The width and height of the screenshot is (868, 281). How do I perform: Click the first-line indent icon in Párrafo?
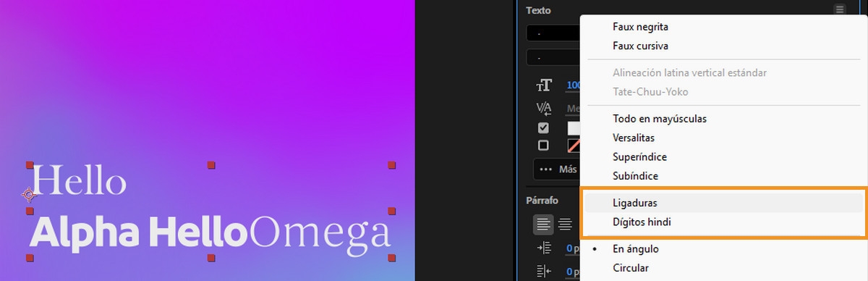(x=543, y=272)
